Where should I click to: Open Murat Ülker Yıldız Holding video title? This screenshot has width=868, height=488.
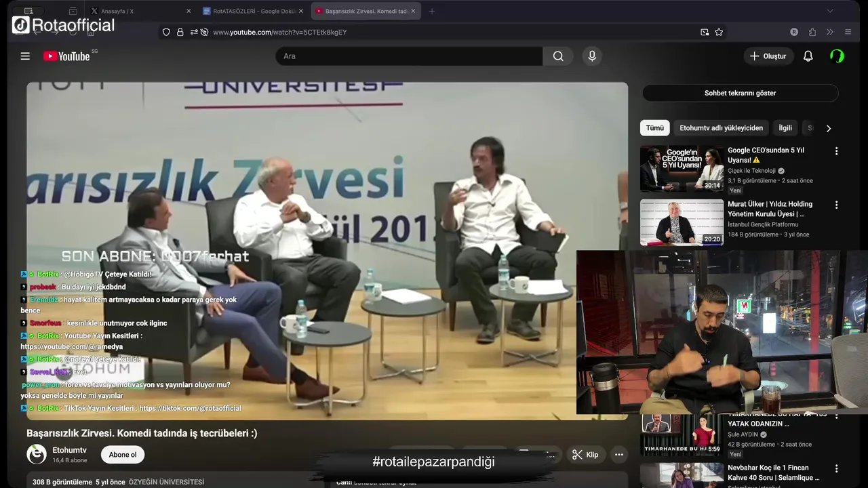[x=770, y=209]
